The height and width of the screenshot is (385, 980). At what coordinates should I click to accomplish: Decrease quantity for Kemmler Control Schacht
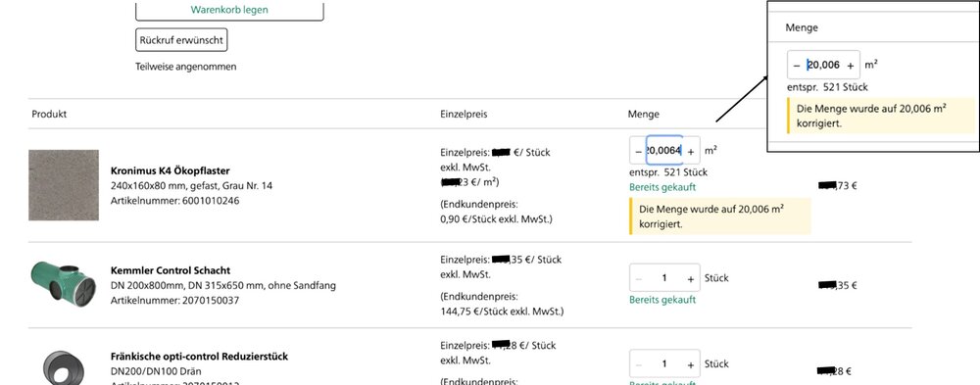click(x=638, y=278)
